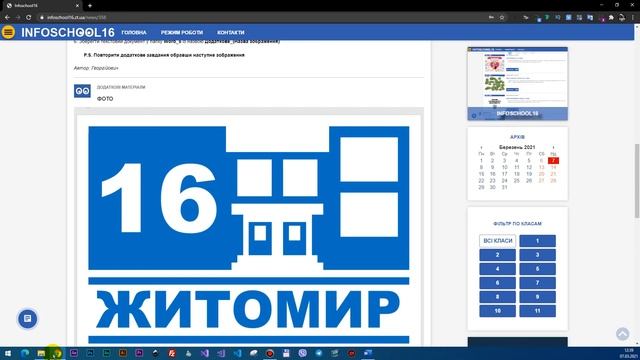The width and height of the screenshot is (640, 360).
Task: Open the large school 16 Житомир image
Action: point(249,231)
